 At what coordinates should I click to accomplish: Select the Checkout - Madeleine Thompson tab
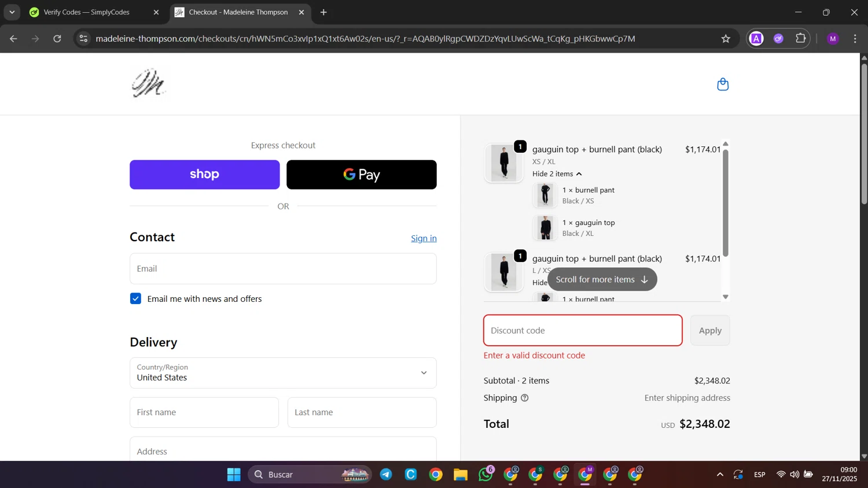pyautogui.click(x=240, y=12)
